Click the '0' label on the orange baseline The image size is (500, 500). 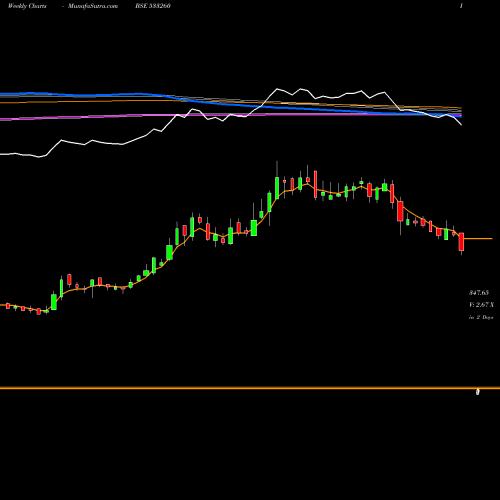pyautogui.click(x=478, y=392)
